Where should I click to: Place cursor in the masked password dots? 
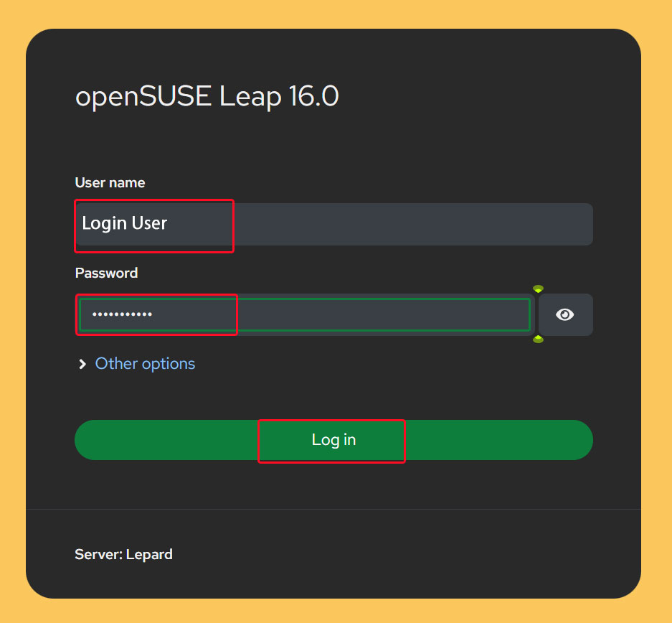pyautogui.click(x=116, y=314)
